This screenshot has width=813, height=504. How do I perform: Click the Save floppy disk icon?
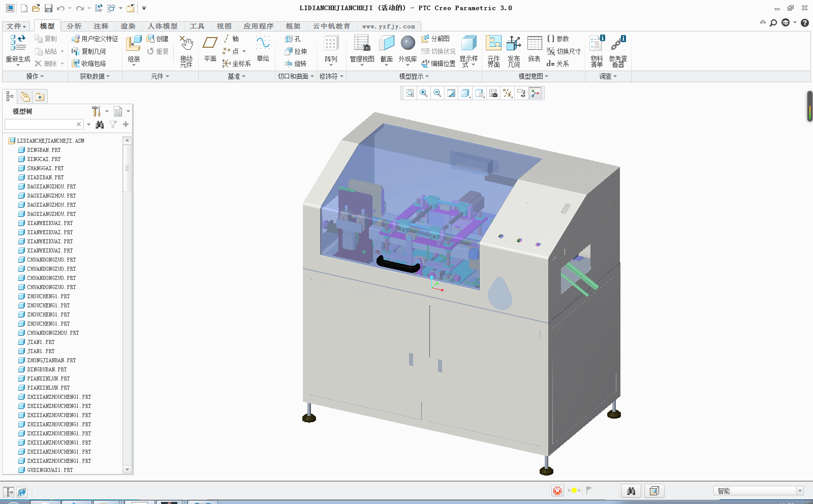click(x=49, y=8)
